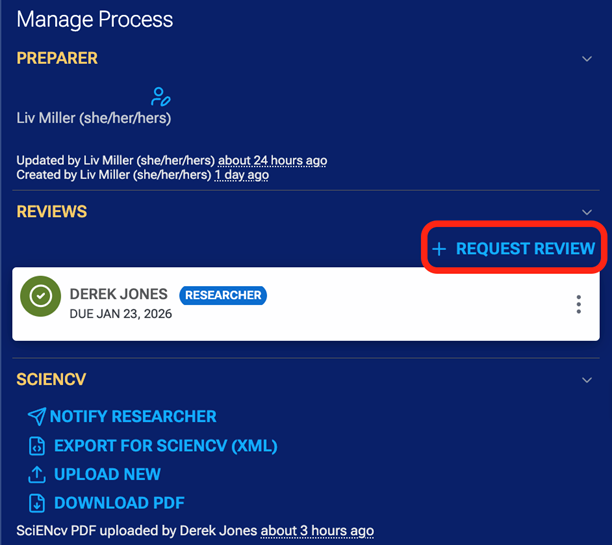Click the paper plane Notify Researcher icon
The width and height of the screenshot is (612, 545).
point(36,416)
